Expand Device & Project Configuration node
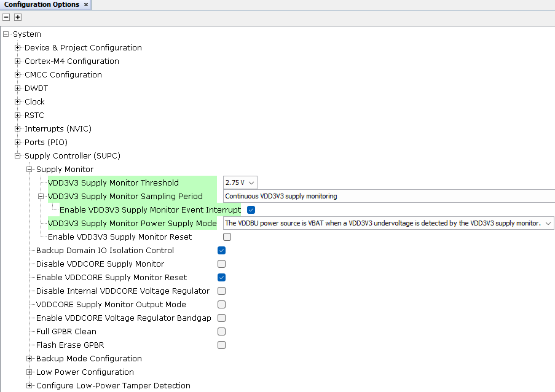 [x=18, y=48]
